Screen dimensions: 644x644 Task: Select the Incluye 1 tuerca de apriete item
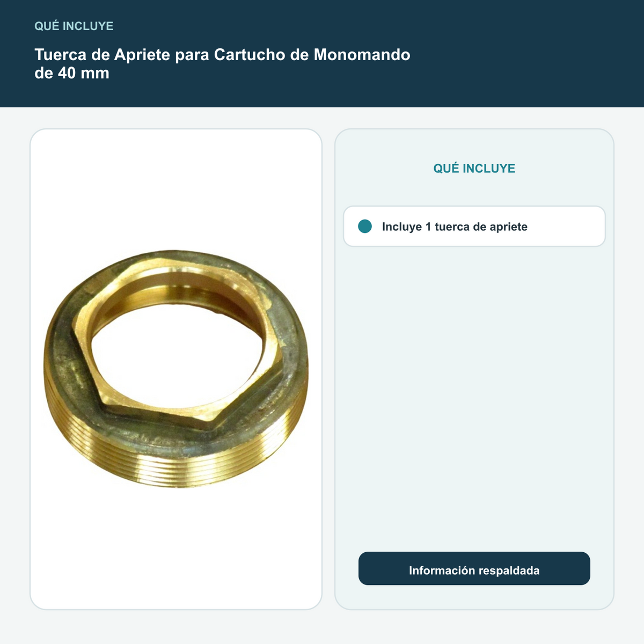pyautogui.click(x=474, y=226)
